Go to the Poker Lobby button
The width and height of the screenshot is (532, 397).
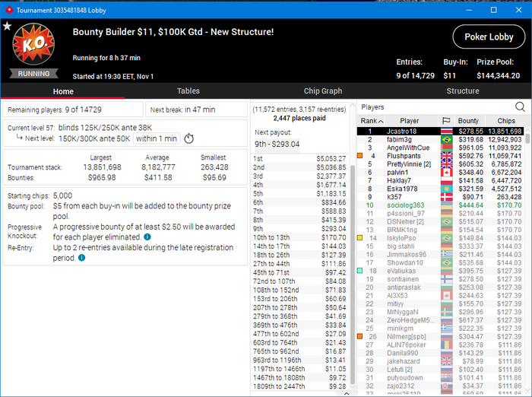[x=489, y=37]
